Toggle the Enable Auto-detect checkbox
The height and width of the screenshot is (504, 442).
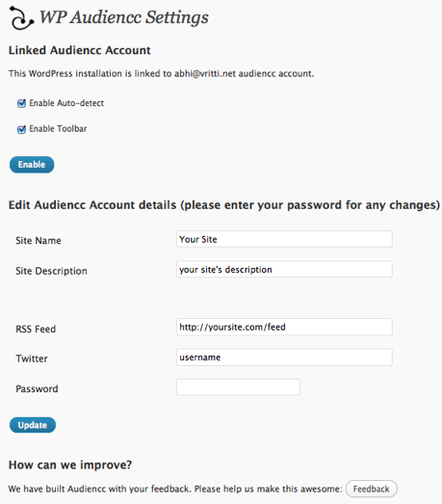[21, 103]
